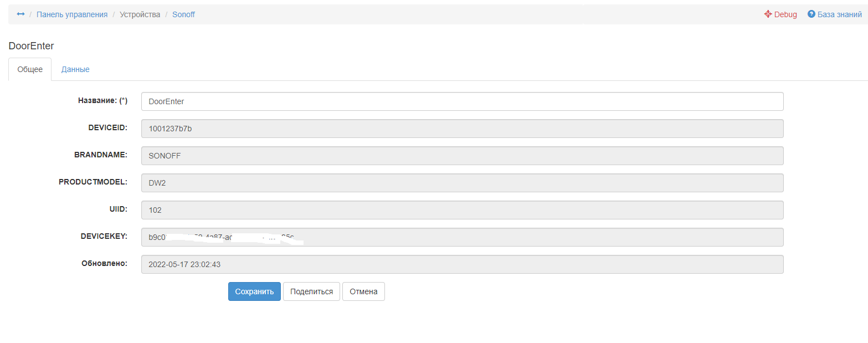Click the DEVICEKEY field
The image size is (868, 343).
tap(462, 237)
